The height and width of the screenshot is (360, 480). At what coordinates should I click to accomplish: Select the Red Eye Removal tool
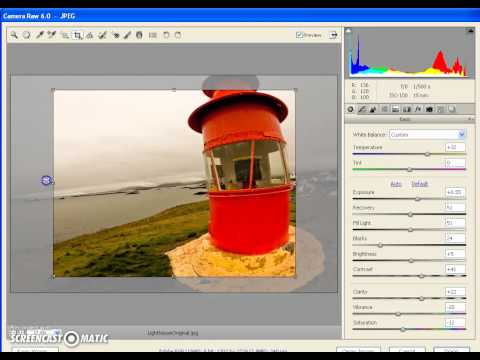(115, 35)
